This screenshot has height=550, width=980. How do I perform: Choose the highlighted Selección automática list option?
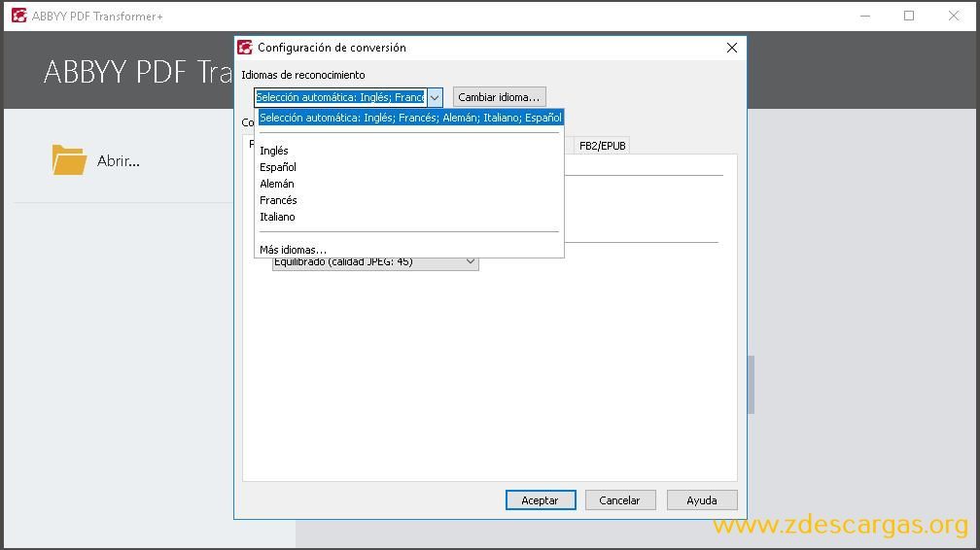point(410,118)
